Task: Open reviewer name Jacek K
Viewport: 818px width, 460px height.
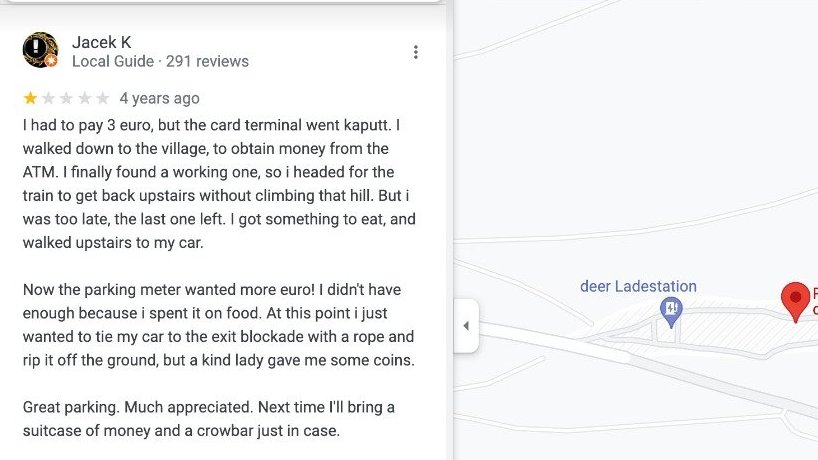Action: tap(101, 42)
